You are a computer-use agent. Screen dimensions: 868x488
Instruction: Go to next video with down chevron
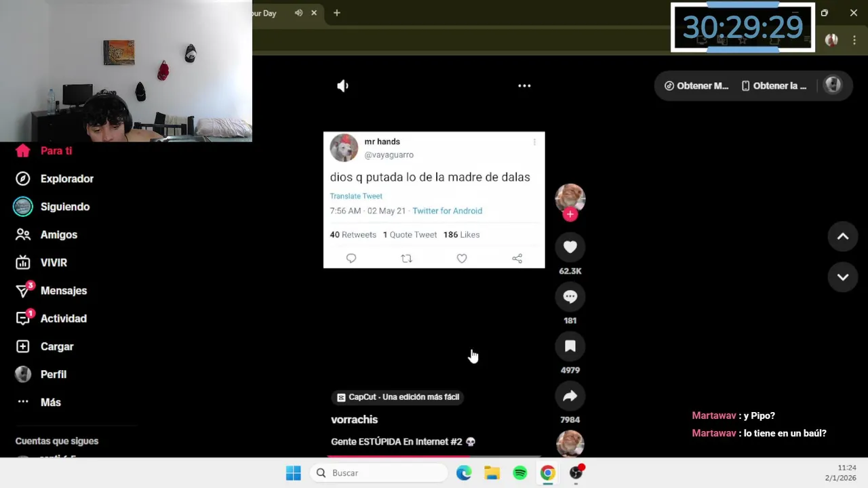click(x=843, y=277)
